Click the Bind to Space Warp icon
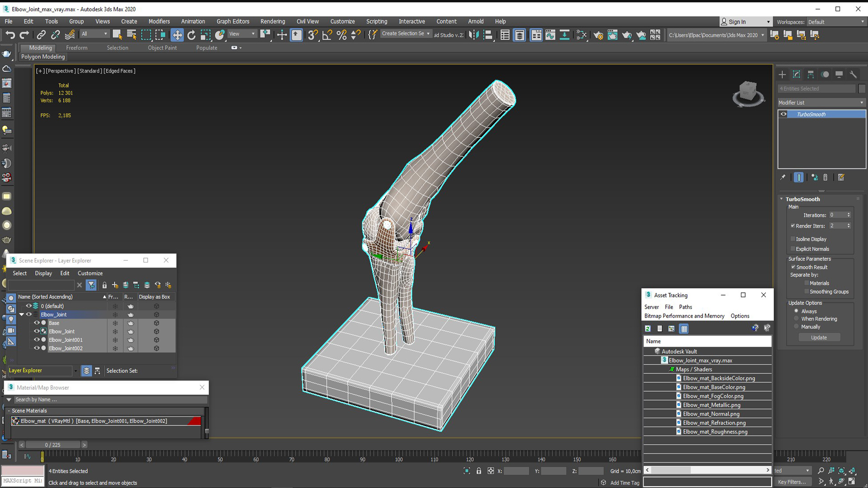 [x=70, y=35]
